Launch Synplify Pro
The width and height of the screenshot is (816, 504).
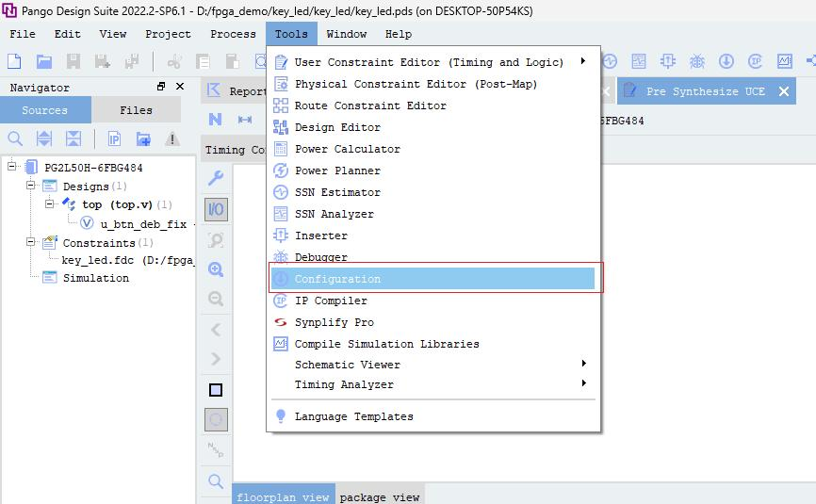(433, 322)
